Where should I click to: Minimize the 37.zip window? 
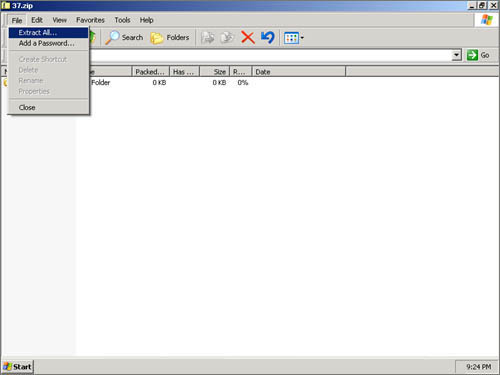472,6
